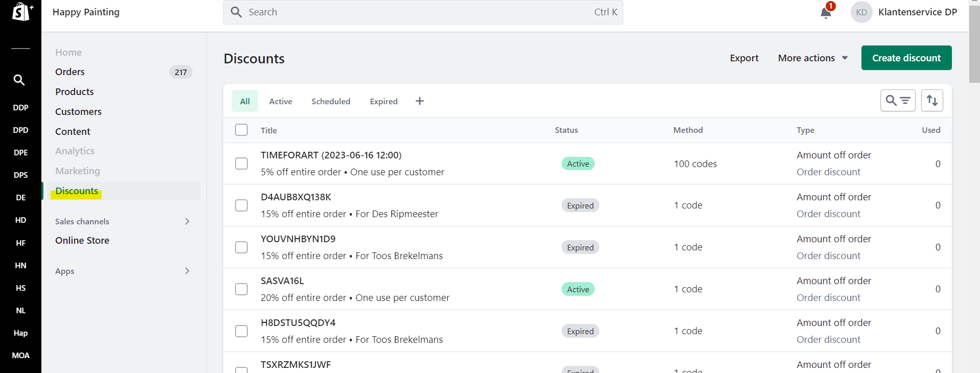This screenshot has height=373, width=980.
Task: Open Orders in the navigation menu
Action: coord(70,72)
